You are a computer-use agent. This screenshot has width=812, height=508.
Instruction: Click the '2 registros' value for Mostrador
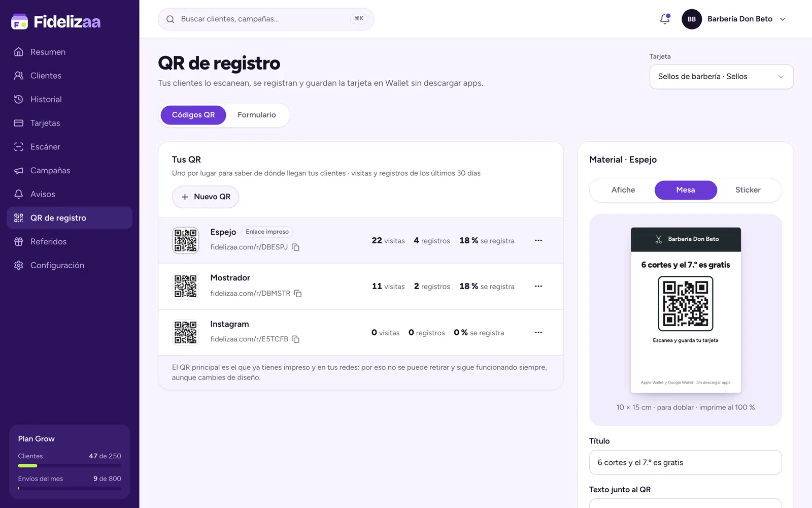(432, 286)
